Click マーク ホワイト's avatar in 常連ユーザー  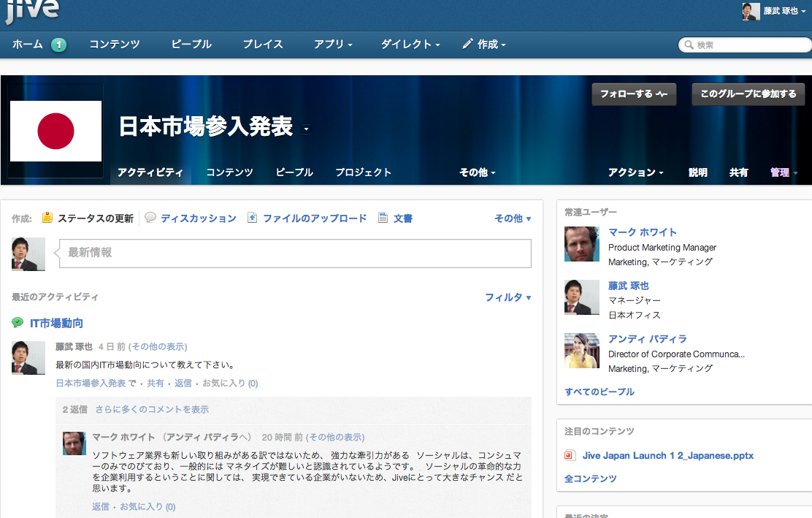point(581,244)
